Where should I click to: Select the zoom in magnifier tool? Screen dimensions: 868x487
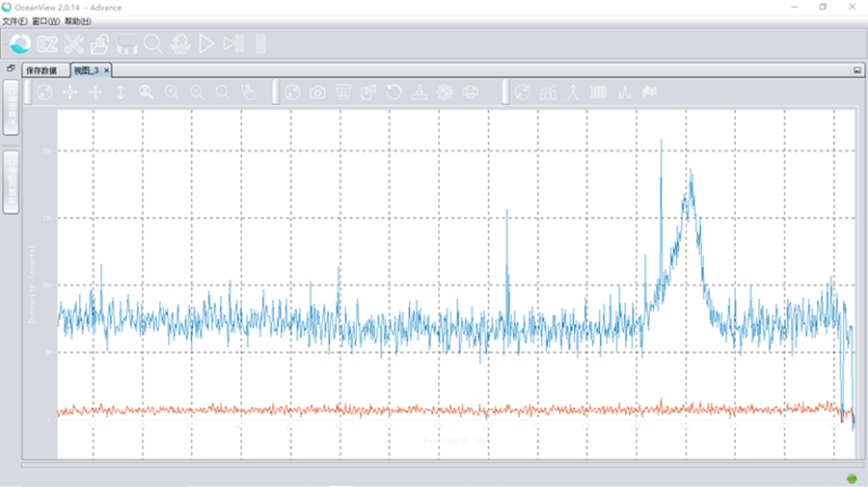172,92
